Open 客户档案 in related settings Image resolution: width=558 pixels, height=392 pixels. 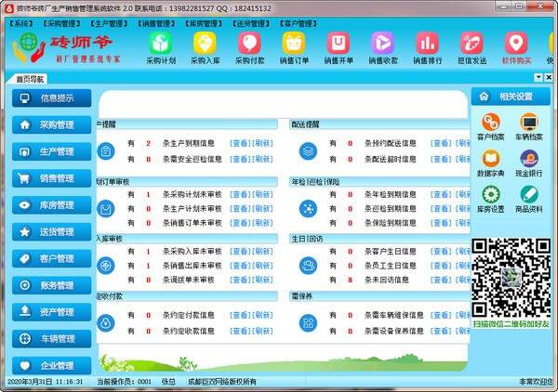(489, 127)
